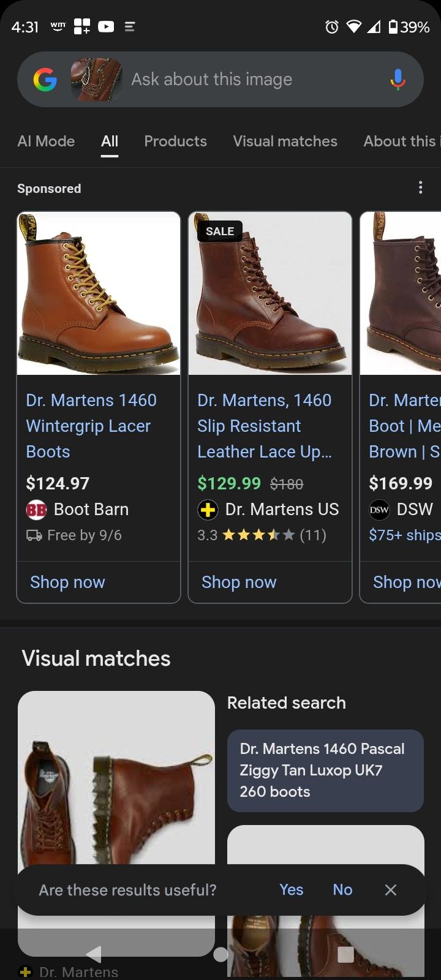Switch to the Products tab
Screen dimensions: 441x980
click(x=175, y=141)
